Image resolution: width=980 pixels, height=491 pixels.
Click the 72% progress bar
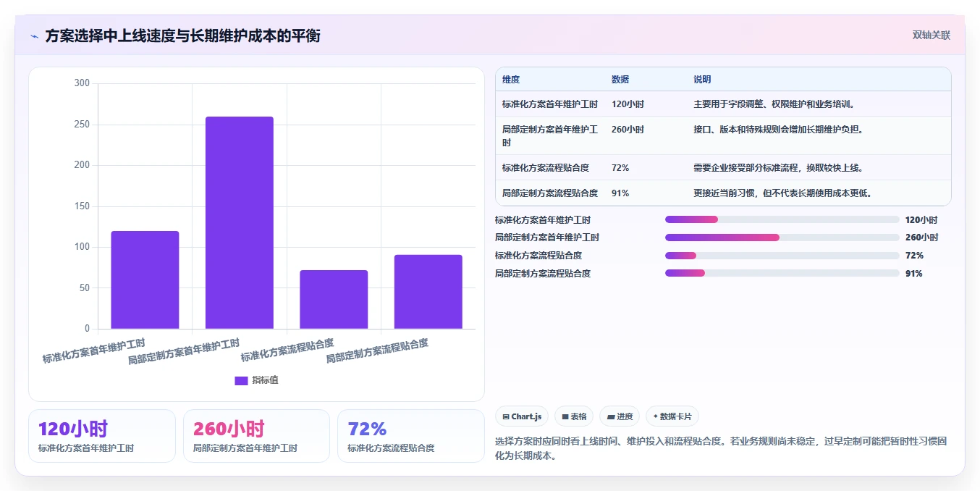[x=782, y=256]
